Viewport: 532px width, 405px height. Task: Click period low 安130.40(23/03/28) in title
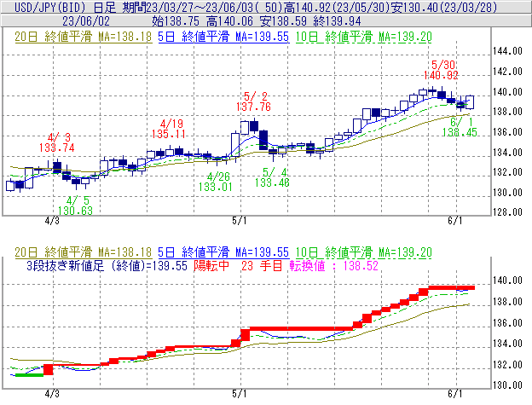click(444, 7)
